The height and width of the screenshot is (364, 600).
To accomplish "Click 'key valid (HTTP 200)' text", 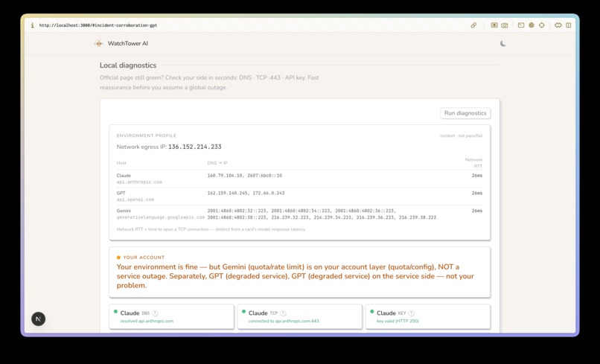I will click(x=398, y=321).
